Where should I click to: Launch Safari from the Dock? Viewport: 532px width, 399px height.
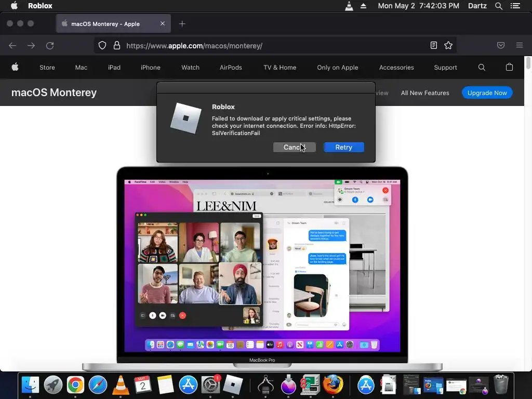[x=98, y=385]
